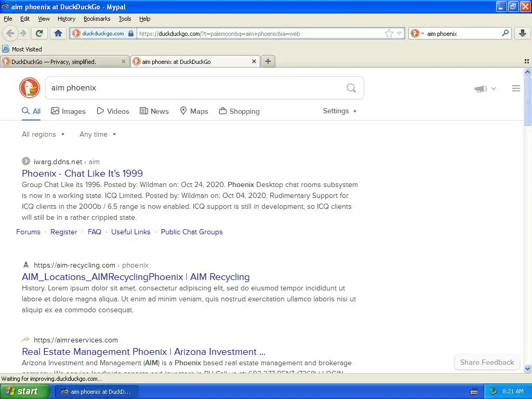This screenshot has width=532, height=399.
Task: Go to the browser Home page
Action: pyautogui.click(x=58, y=33)
